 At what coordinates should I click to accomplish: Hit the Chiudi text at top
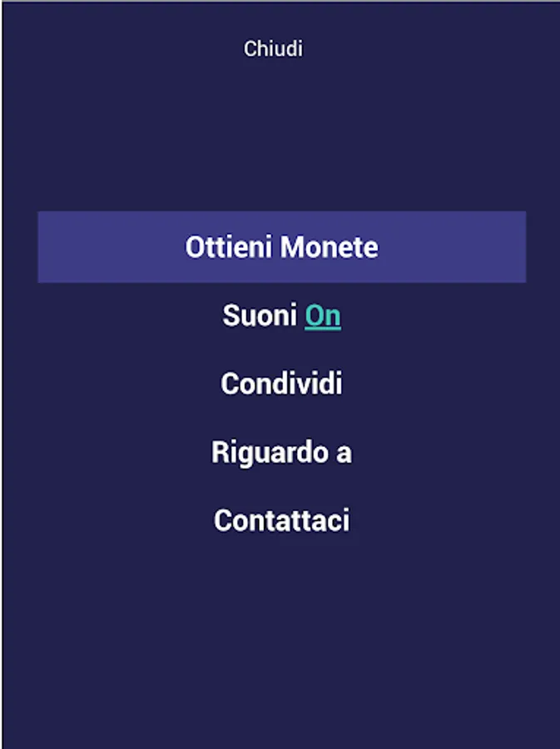[x=273, y=49]
